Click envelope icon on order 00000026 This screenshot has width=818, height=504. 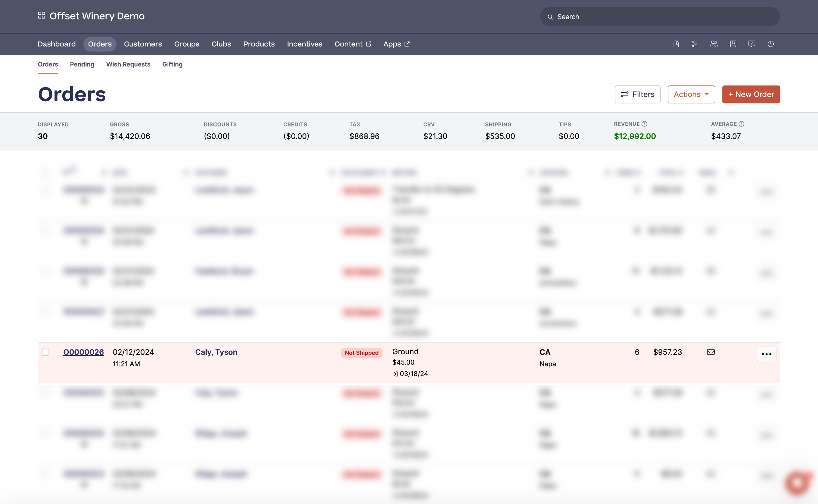pos(711,352)
